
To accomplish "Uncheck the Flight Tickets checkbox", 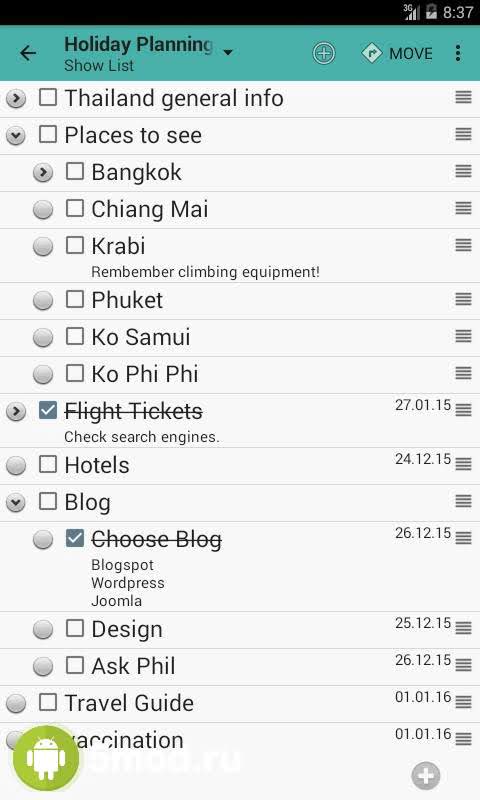I will pyautogui.click(x=48, y=410).
